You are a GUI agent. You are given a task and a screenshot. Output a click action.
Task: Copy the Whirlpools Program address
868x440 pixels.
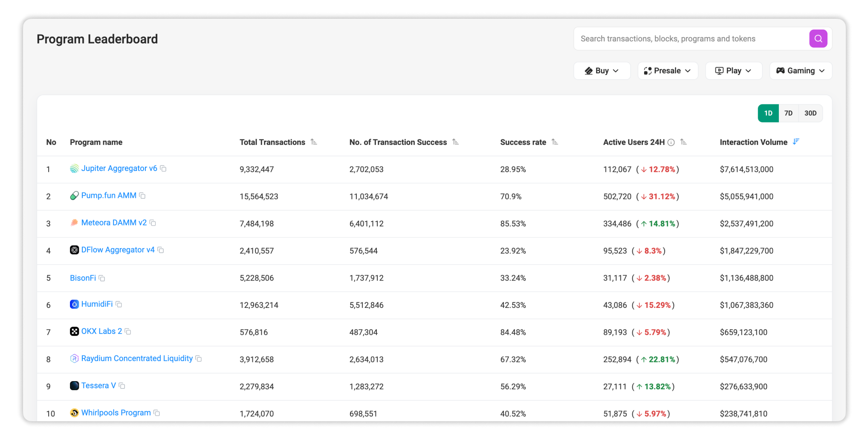157,413
